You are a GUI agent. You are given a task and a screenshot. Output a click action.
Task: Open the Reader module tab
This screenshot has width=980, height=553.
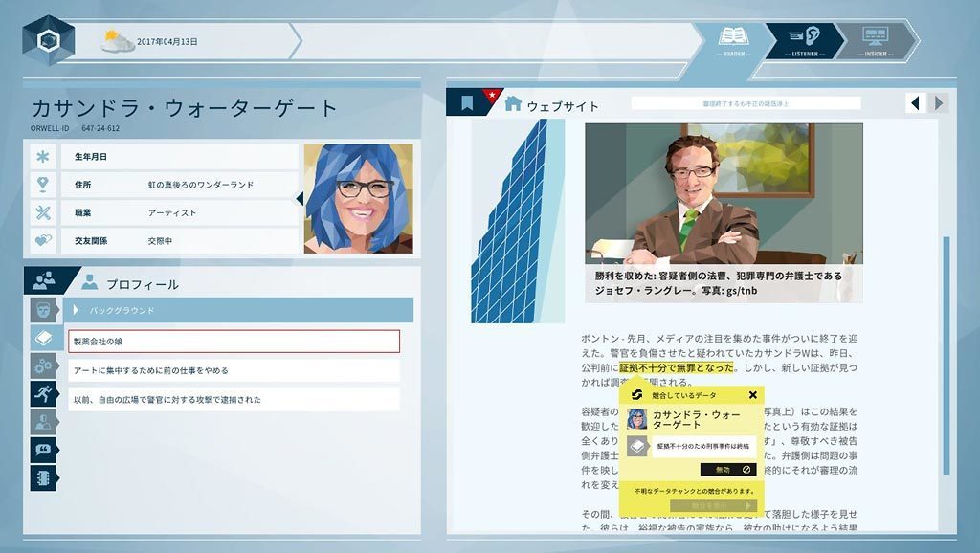point(734,40)
